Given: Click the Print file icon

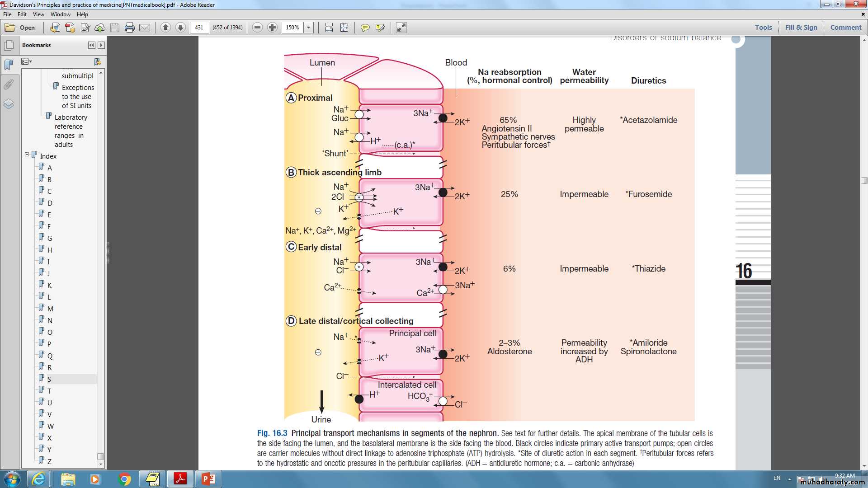Looking at the screenshot, I should pyautogui.click(x=129, y=28).
